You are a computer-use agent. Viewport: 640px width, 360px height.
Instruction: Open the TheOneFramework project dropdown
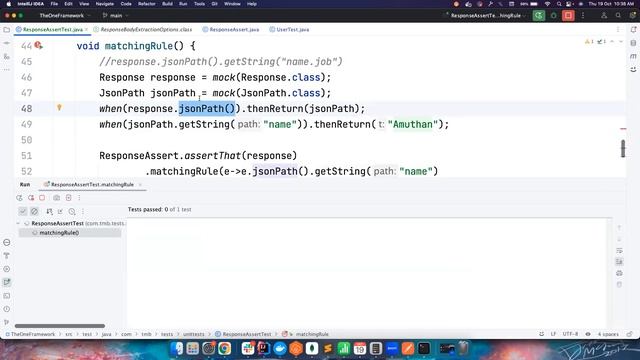tap(64, 16)
